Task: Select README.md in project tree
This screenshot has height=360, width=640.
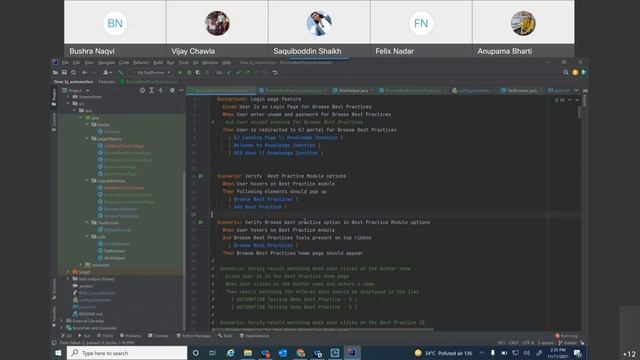Action: point(88,314)
